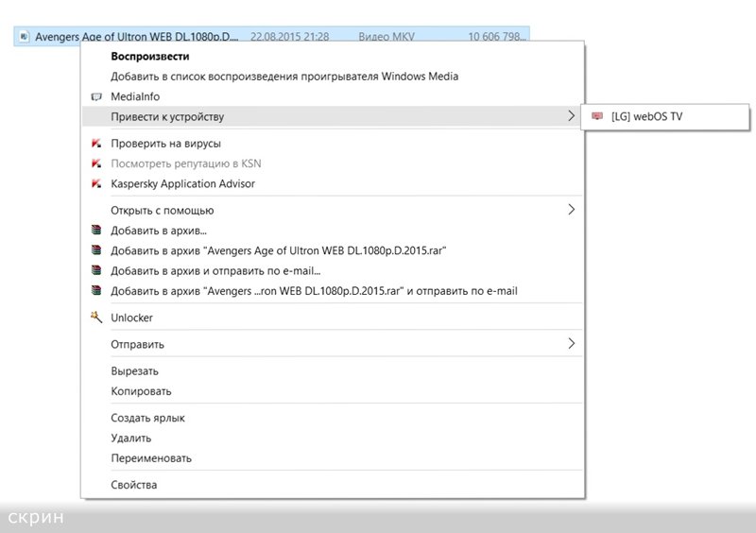Expand the 'Отправить' submenu arrow

(571, 344)
